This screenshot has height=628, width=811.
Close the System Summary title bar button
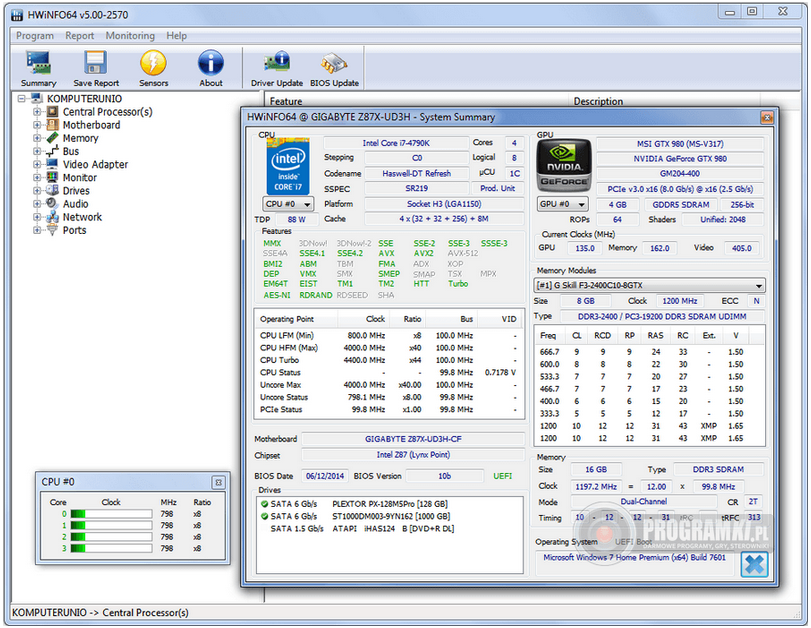[767, 117]
